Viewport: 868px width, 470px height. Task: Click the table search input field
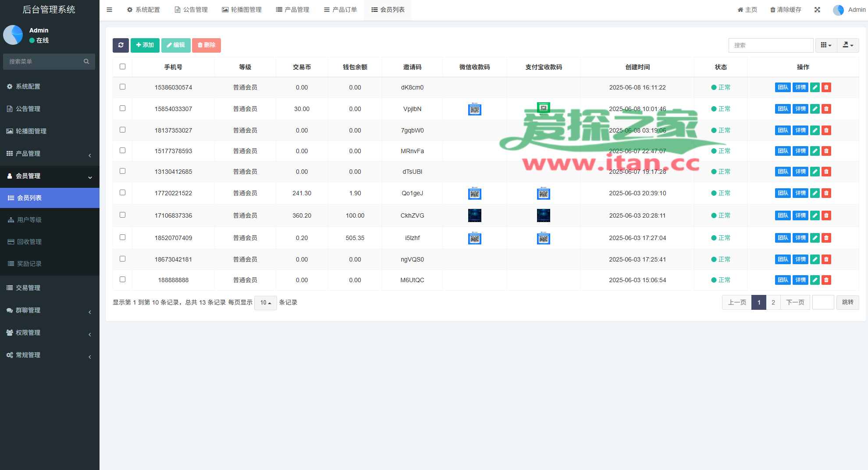point(770,45)
